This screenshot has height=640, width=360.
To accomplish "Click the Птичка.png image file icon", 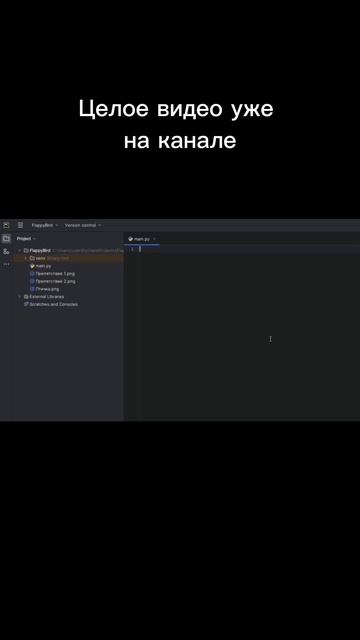I will click(x=32, y=289).
